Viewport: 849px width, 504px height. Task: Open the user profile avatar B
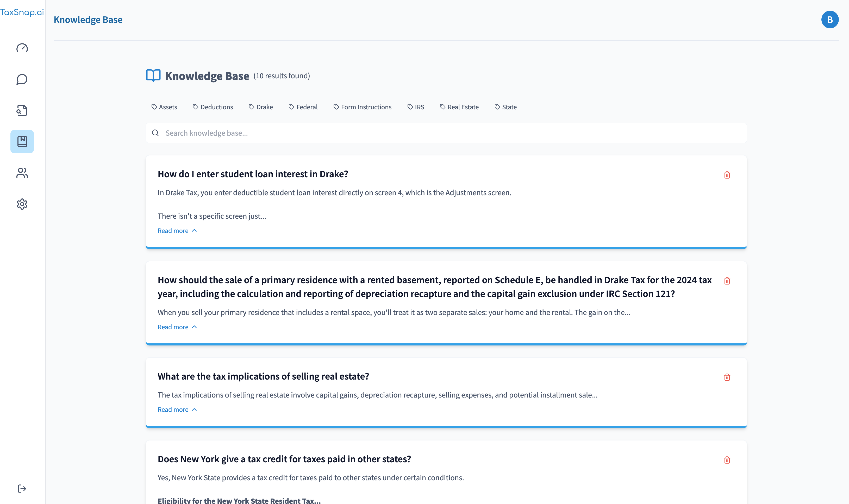(830, 20)
